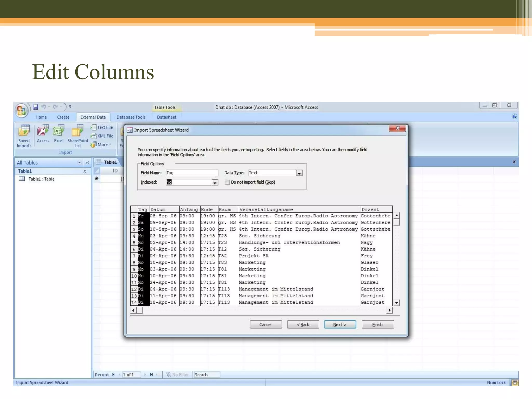Select the Dozent column header in preview
The width and height of the screenshot is (532, 399).
tap(377, 209)
